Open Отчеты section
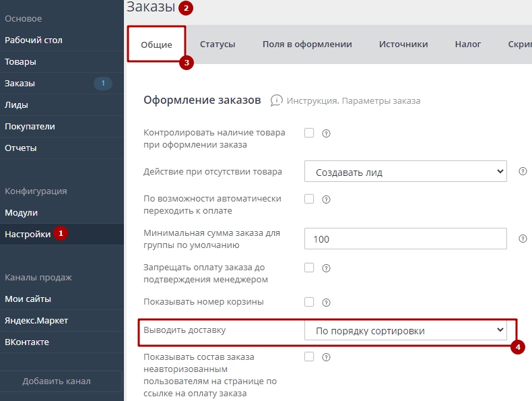The height and width of the screenshot is (401, 532). coord(62,148)
